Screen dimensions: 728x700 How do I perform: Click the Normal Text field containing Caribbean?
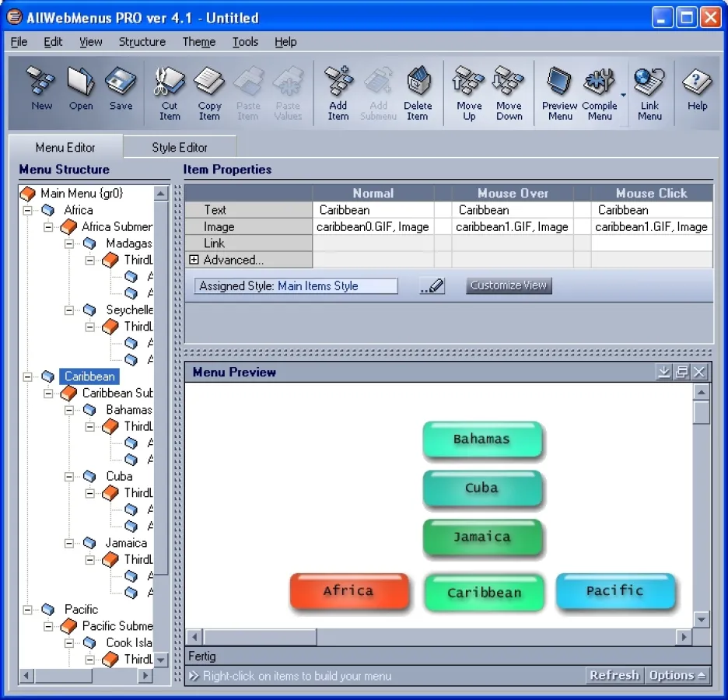click(373, 210)
